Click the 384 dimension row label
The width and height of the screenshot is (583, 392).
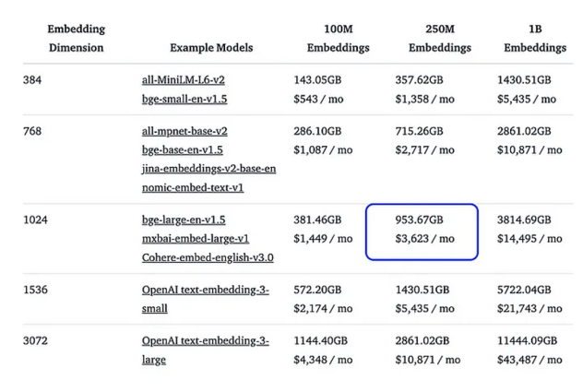pos(31,79)
